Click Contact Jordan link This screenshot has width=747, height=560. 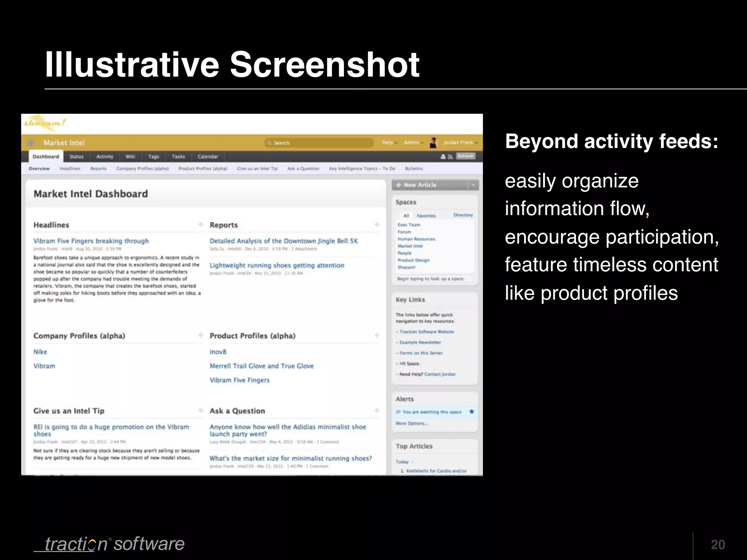tap(440, 374)
